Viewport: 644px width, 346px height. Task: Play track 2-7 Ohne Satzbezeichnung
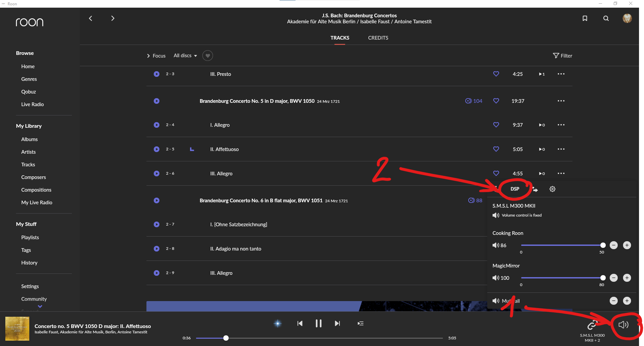coord(156,224)
